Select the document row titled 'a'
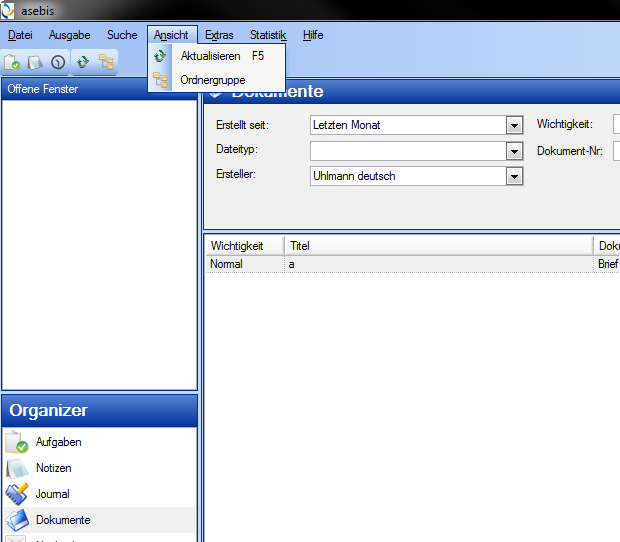The image size is (620, 542). [400, 264]
